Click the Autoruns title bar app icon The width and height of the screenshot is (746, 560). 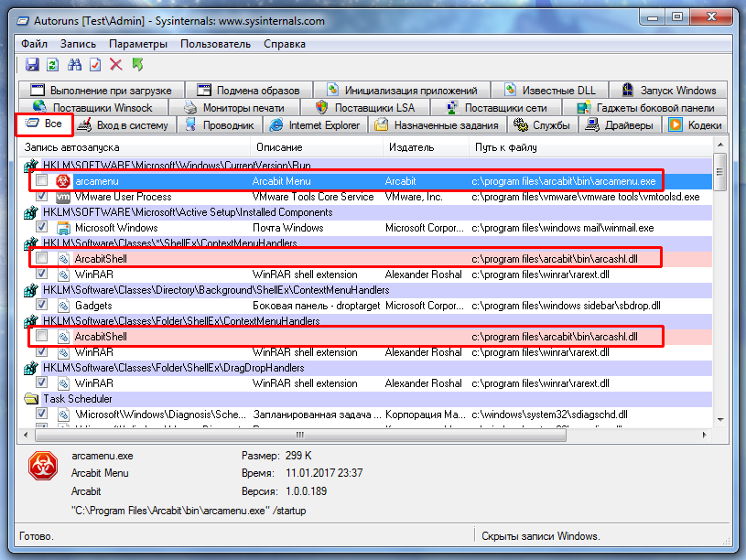coord(22,21)
